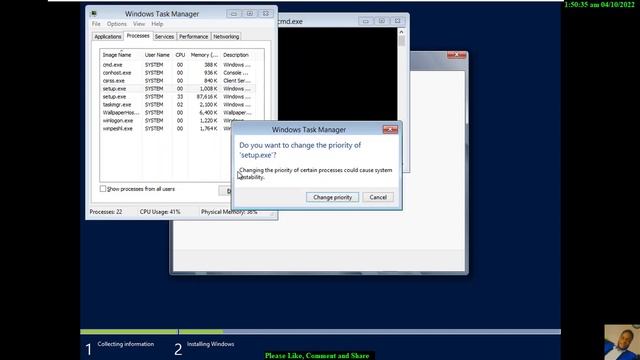The image size is (640, 360).
Task: Click the Processes: 22 status bar entry
Action: click(106, 212)
